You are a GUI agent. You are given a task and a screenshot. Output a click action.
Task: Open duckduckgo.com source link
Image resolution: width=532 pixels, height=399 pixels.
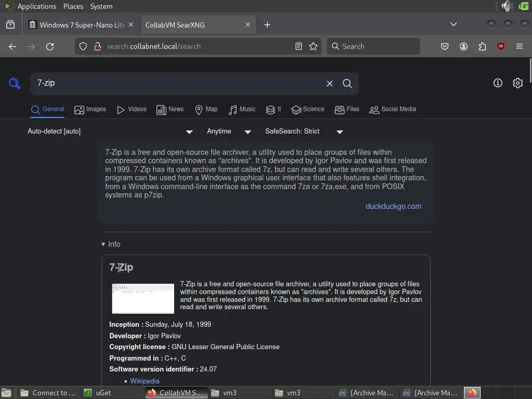point(394,206)
